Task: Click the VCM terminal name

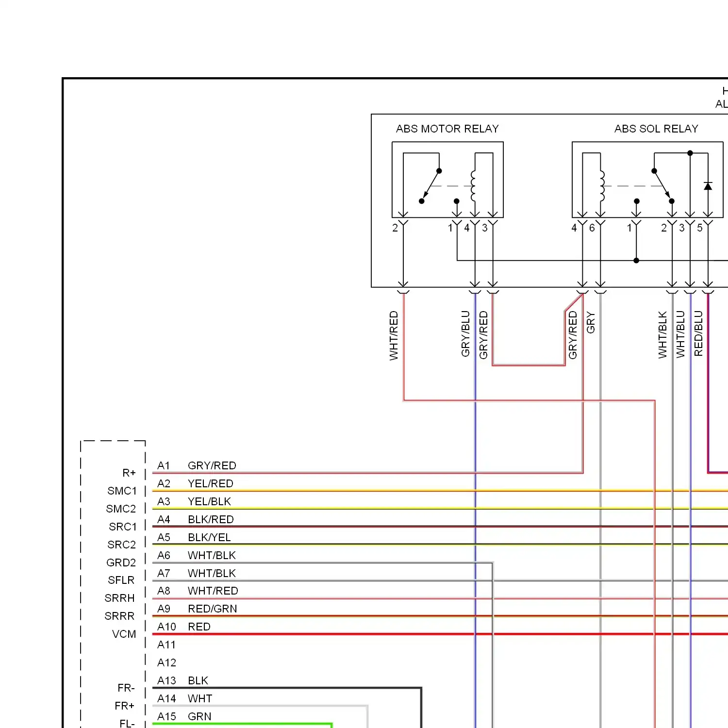Action: coord(124,634)
